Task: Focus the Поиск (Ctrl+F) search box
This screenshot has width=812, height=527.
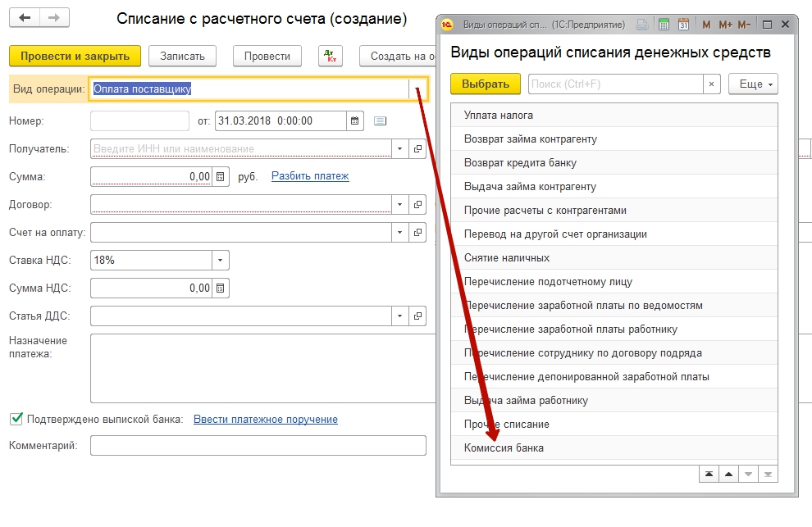Action: [616, 84]
